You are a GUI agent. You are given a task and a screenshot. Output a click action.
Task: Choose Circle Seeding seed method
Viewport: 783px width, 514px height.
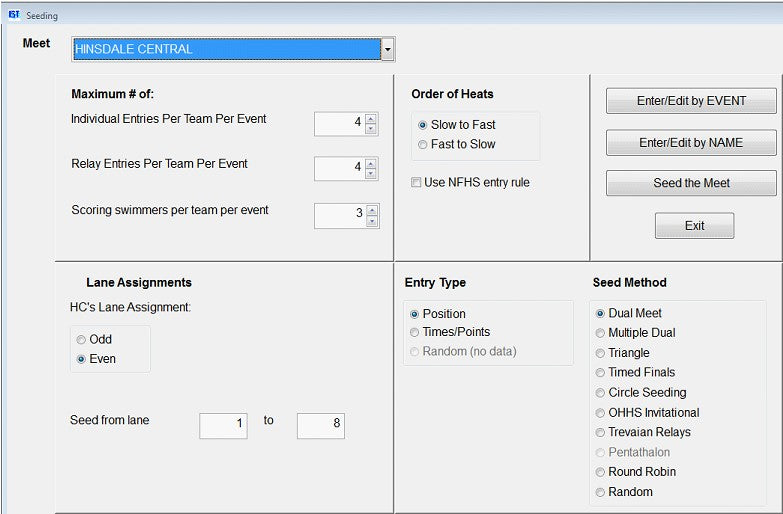[600, 393]
